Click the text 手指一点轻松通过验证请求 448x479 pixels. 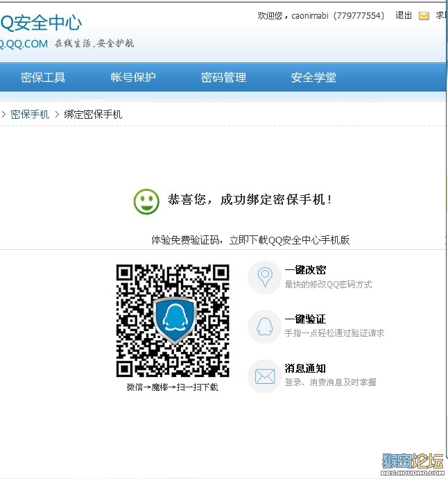[334, 333]
